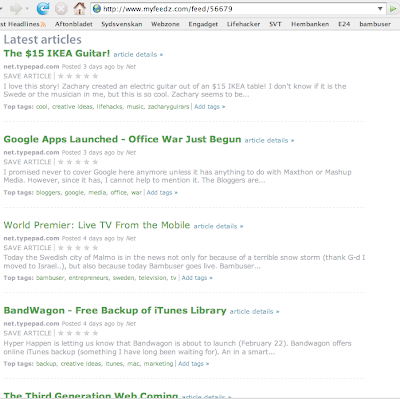The width and height of the screenshot is (400, 399).
Task: Open the SVT bookmark
Action: 275,24
